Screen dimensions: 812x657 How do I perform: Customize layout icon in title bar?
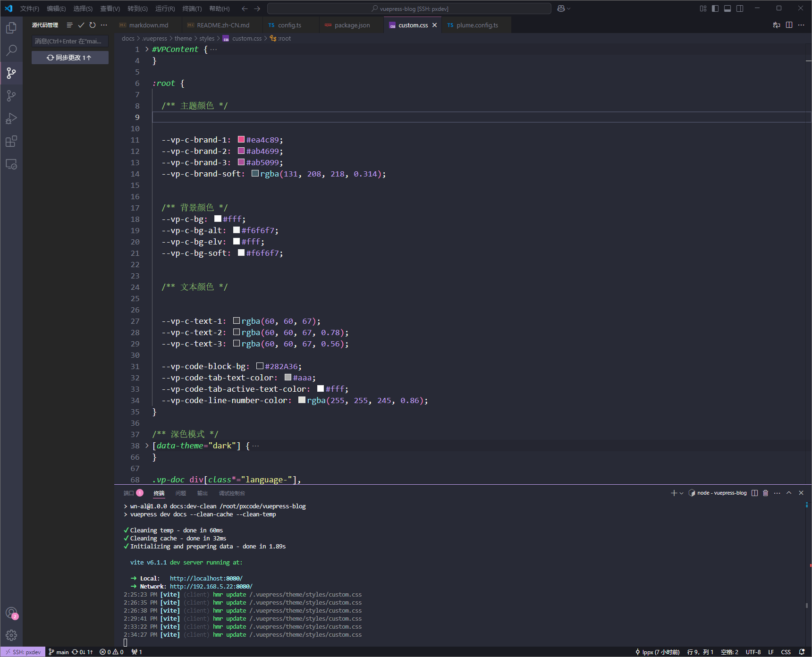coord(703,8)
